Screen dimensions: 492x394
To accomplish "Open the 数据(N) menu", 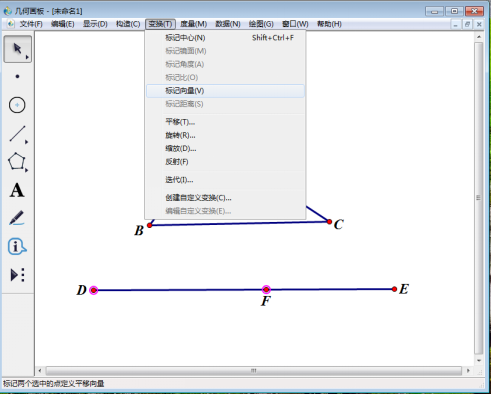I will (x=228, y=24).
